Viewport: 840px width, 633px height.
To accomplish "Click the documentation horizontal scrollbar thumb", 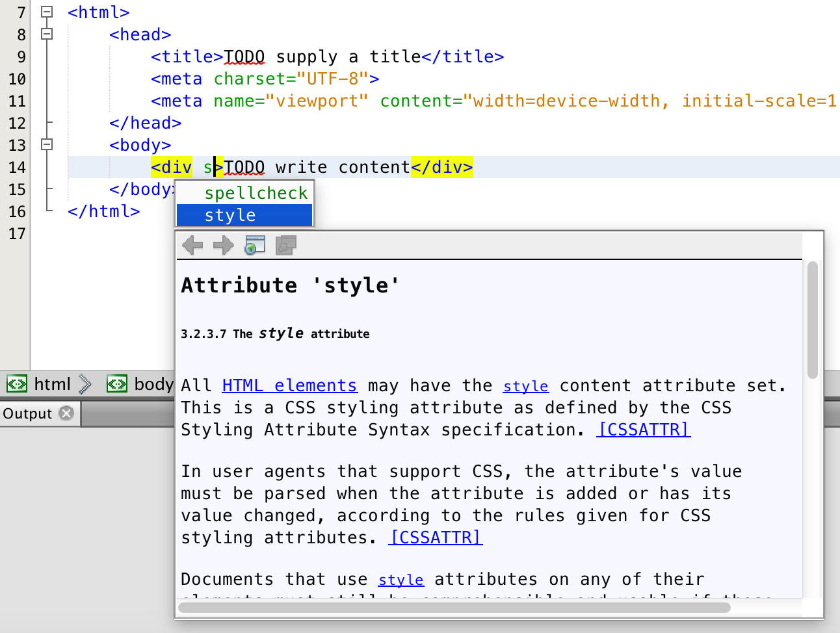I will click(454, 608).
